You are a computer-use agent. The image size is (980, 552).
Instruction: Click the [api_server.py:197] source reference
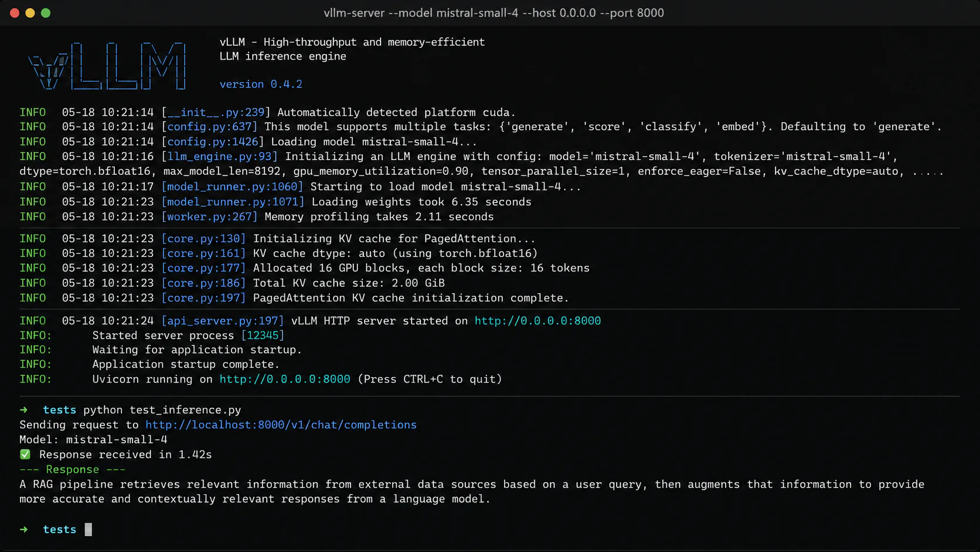[x=222, y=321]
